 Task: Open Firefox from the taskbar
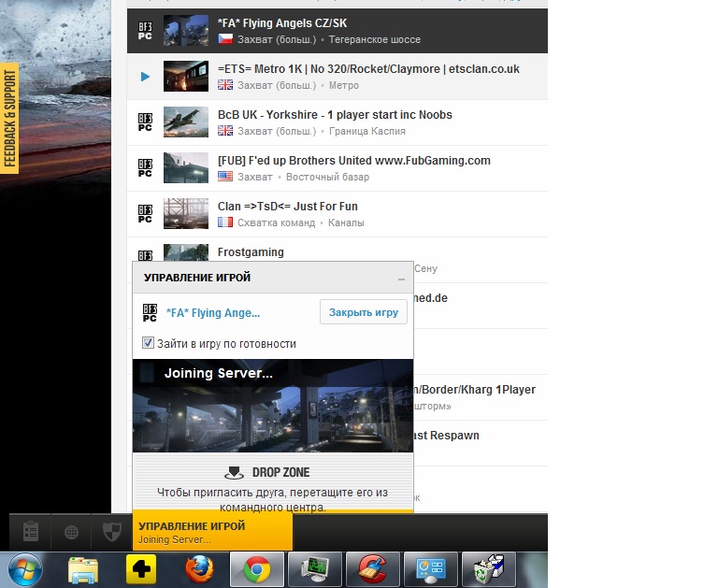click(x=199, y=569)
